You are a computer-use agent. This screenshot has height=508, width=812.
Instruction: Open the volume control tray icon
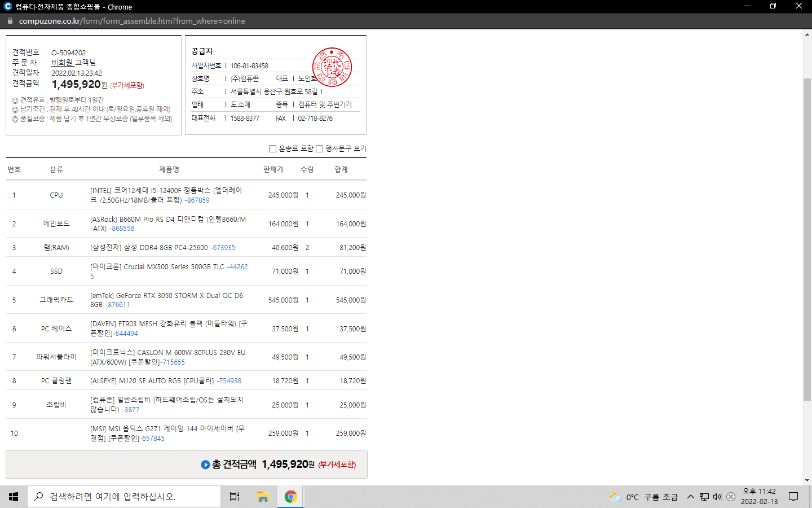(x=717, y=497)
